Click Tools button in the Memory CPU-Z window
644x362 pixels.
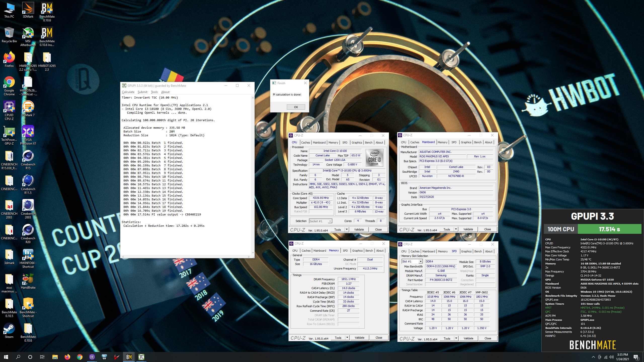click(338, 338)
